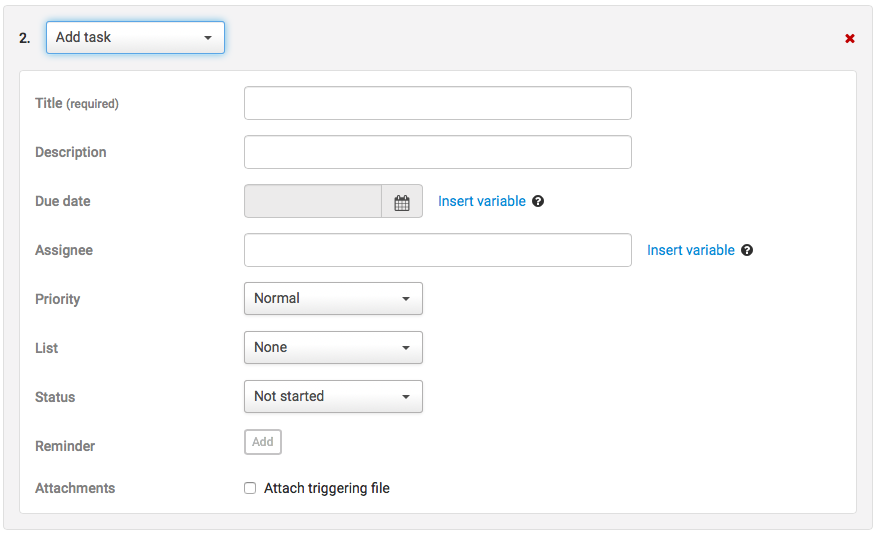Enable Attach triggering file checkbox
The height and width of the screenshot is (533, 877).
click(250, 488)
